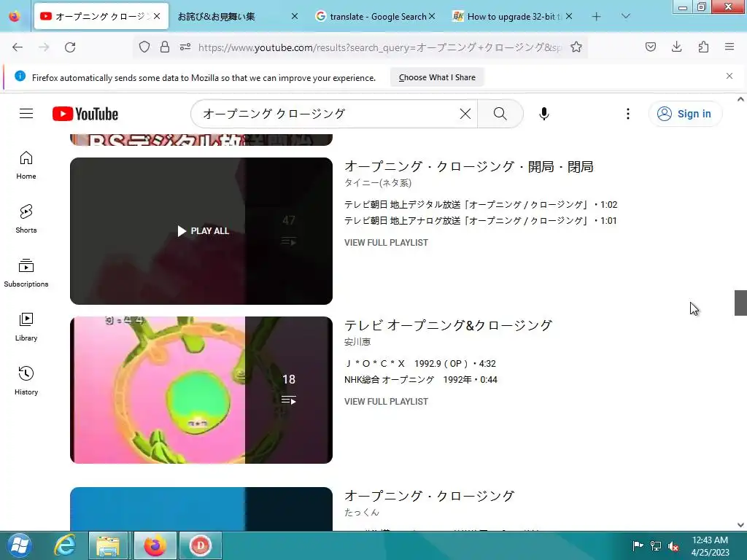Image resolution: width=747 pixels, height=560 pixels.
Task: Open site permissions icon in address bar
Action: [185, 47]
